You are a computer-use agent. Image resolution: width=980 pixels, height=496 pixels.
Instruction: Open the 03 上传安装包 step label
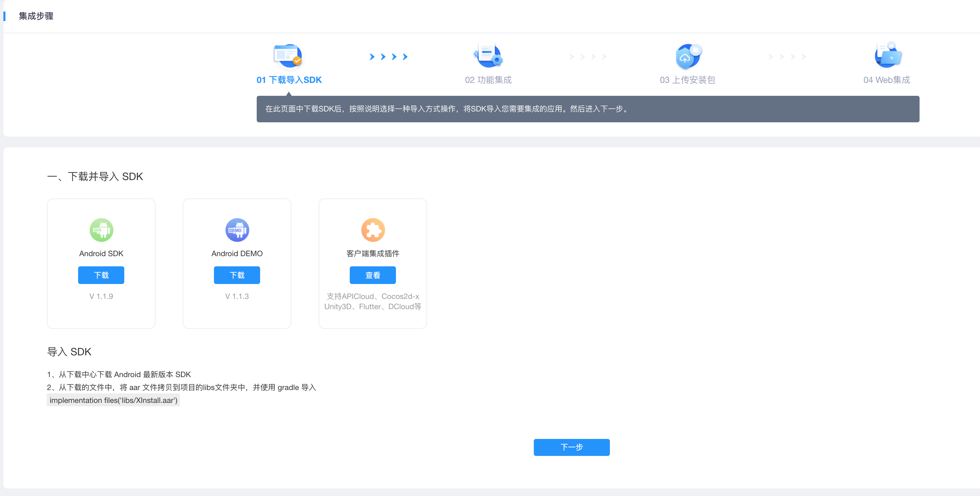[687, 80]
